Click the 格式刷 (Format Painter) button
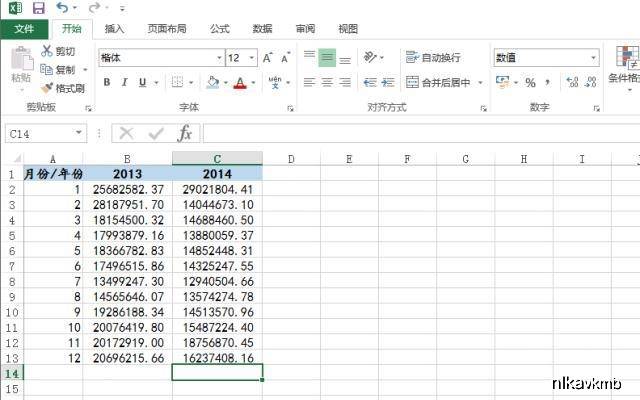640x400 pixels. tap(63, 88)
